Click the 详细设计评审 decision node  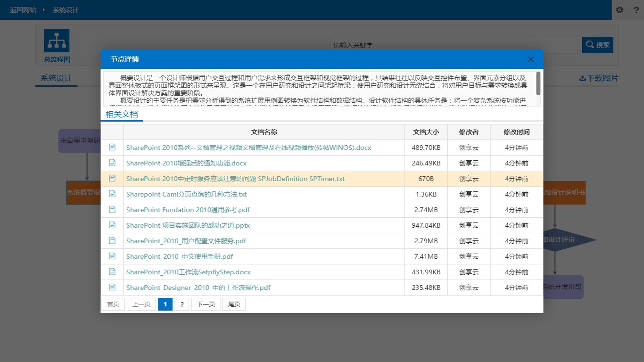coord(570,240)
